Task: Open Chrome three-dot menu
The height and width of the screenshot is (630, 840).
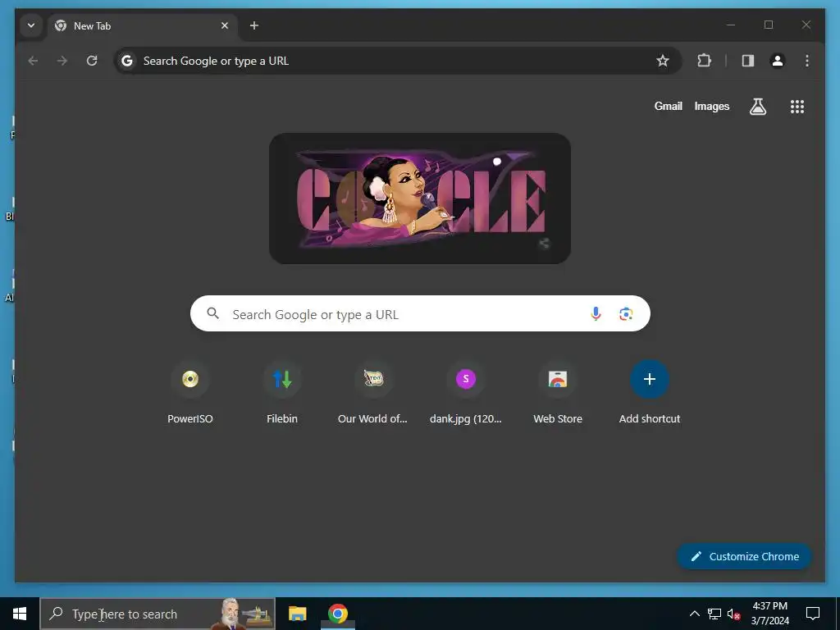Action: coord(807,61)
